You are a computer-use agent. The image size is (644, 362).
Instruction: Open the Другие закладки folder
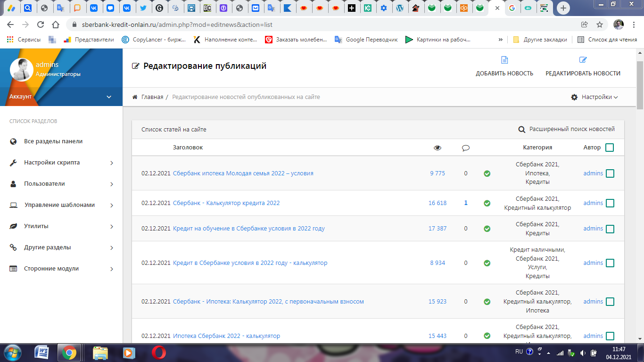[540, 40]
